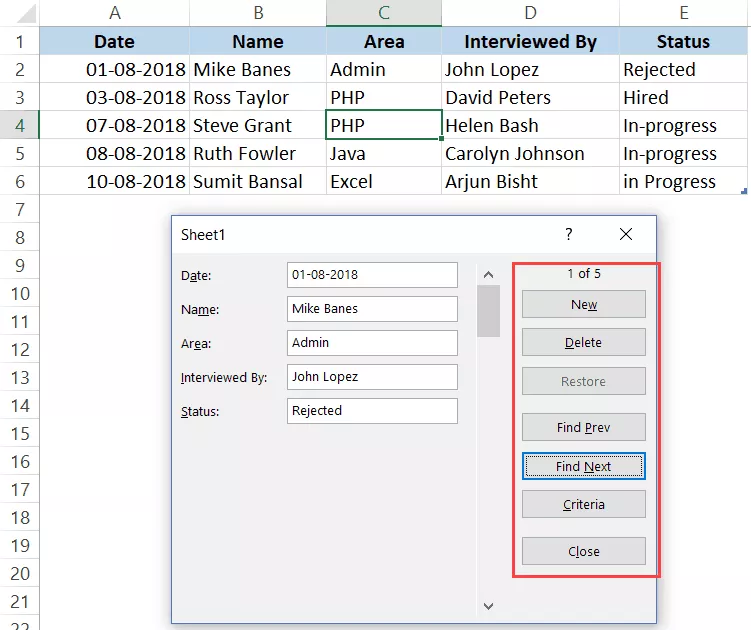Click the Status field showing Rejected
The width and height of the screenshot is (751, 630).
pos(371,411)
